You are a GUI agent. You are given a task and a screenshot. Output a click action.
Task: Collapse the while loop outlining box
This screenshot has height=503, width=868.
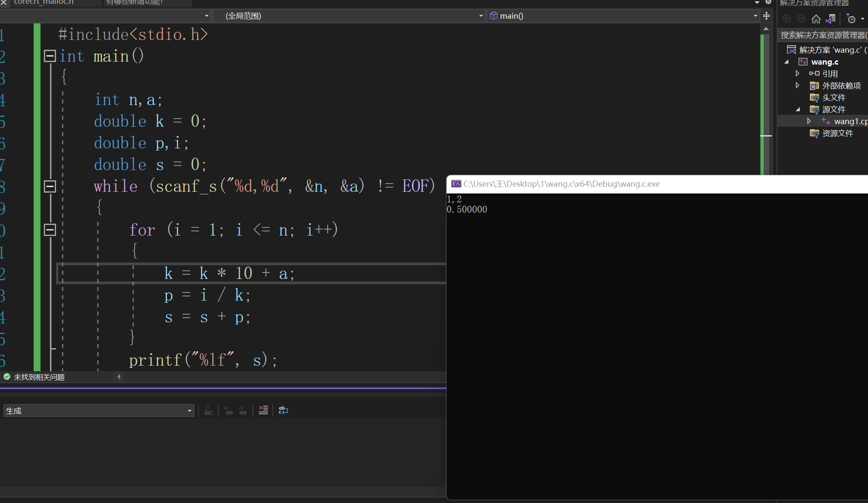[x=50, y=186]
